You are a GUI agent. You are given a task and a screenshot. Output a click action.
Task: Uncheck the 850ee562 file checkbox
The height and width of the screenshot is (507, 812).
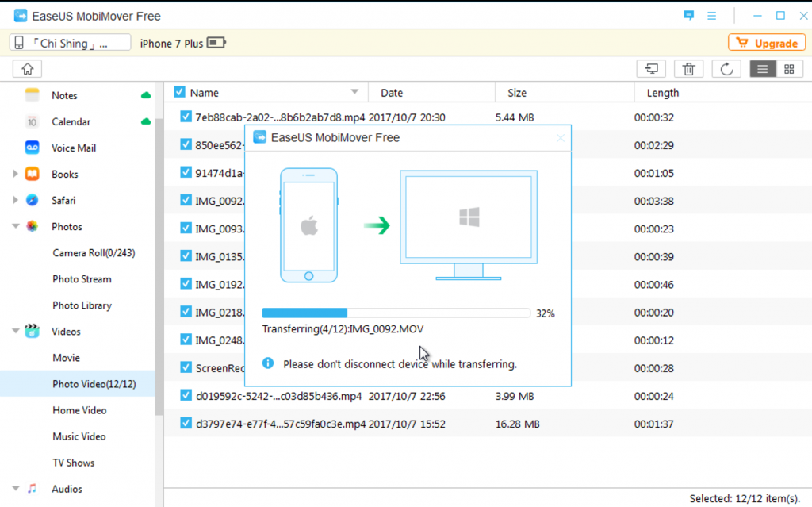[x=186, y=144]
